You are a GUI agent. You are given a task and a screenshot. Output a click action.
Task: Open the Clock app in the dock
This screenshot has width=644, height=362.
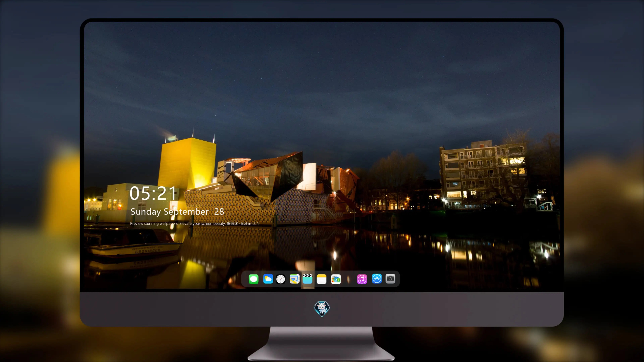pyautogui.click(x=281, y=279)
